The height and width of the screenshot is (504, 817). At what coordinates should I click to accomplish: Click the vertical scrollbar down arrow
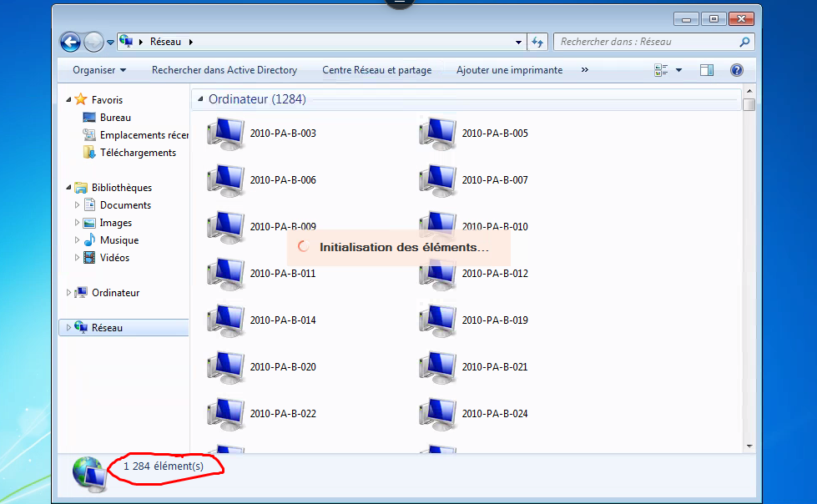(749, 446)
